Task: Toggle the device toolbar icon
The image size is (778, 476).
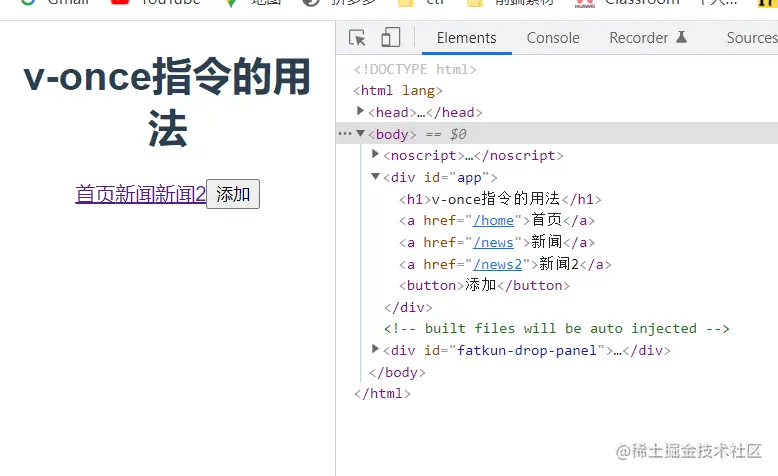Action: [390, 37]
